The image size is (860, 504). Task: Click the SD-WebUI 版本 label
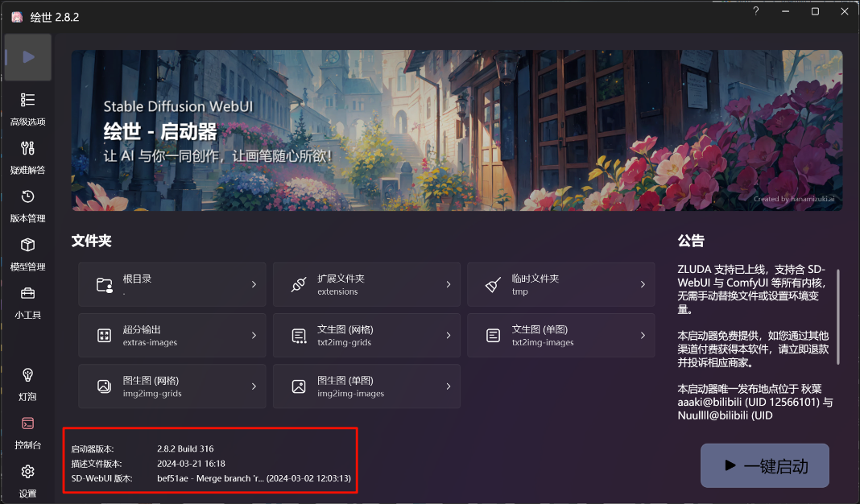tap(101, 479)
